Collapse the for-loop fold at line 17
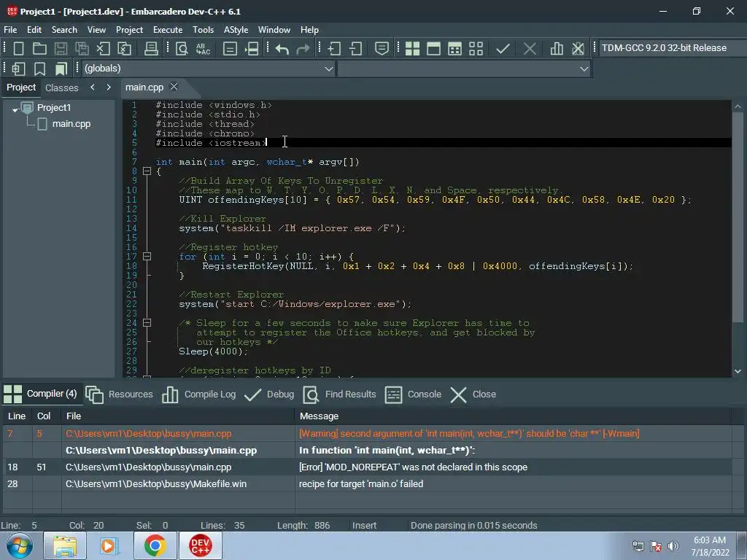 [x=147, y=257]
